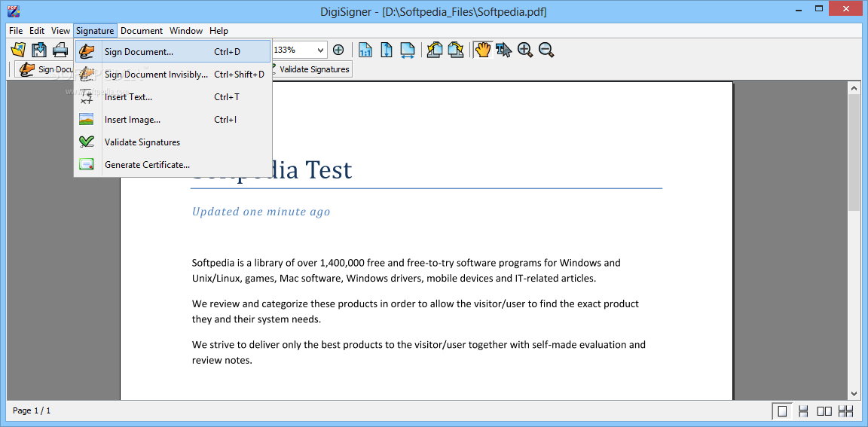
Task: Click the Ctrl+D shortcut label
Action: tap(227, 51)
